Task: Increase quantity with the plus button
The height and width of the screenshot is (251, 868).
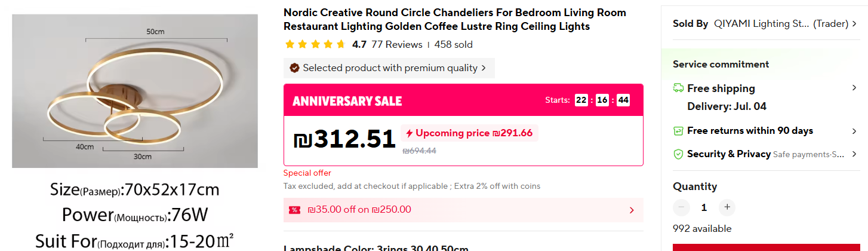Action: coord(727,207)
